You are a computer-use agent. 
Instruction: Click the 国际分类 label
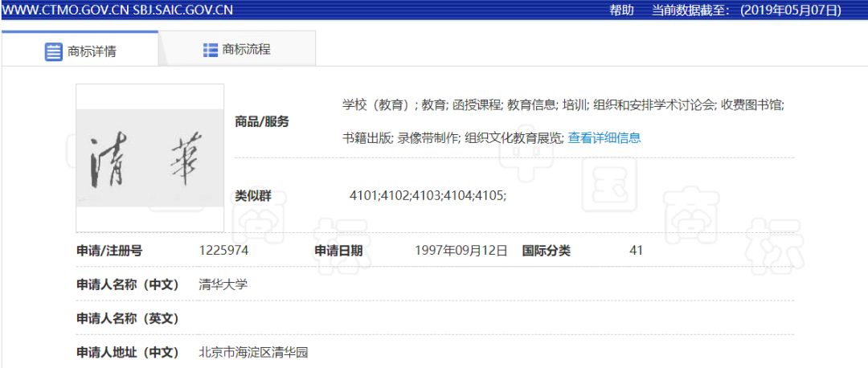[x=546, y=251]
